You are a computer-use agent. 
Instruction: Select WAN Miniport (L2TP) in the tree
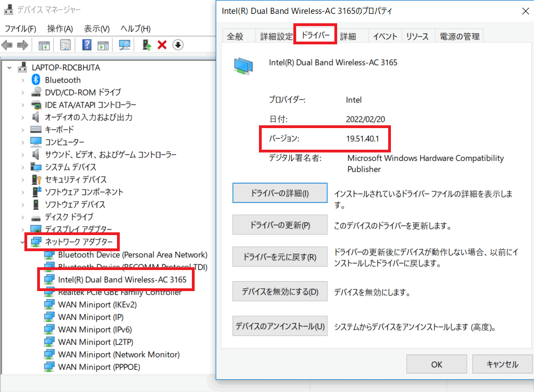coord(96,342)
